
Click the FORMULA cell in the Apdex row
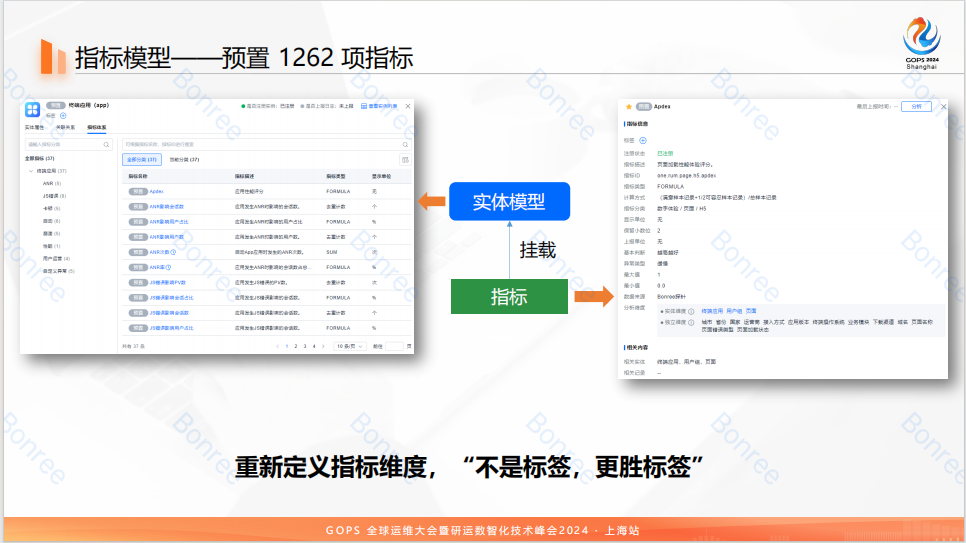[338, 192]
